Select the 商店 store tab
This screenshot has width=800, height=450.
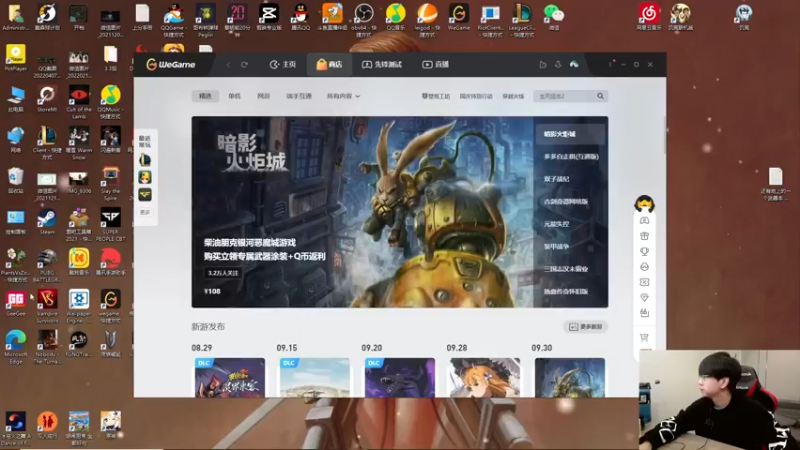pyautogui.click(x=329, y=64)
